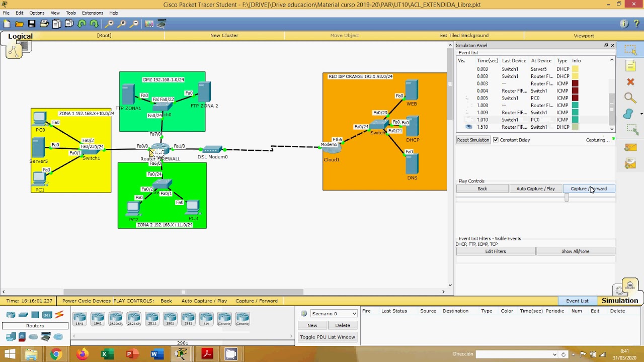Viewport: 644px width, 362px height.
Task: Select the Routers device category icon
Action: pos(11,315)
